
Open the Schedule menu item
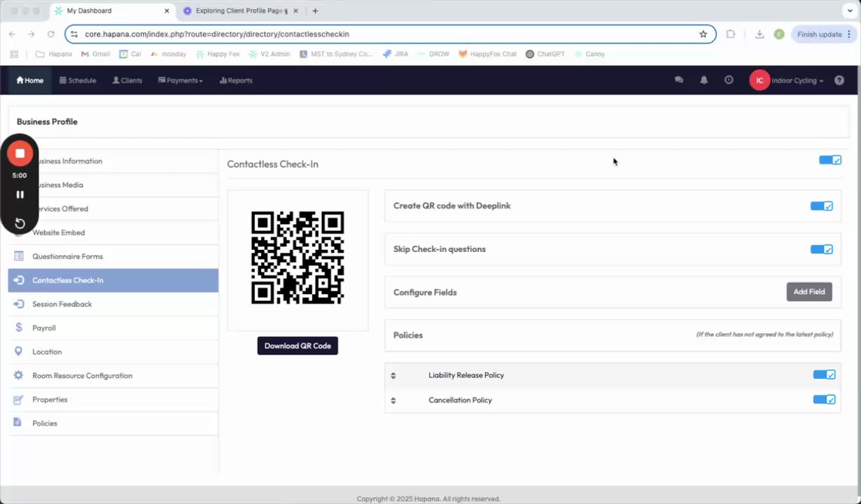pos(78,80)
